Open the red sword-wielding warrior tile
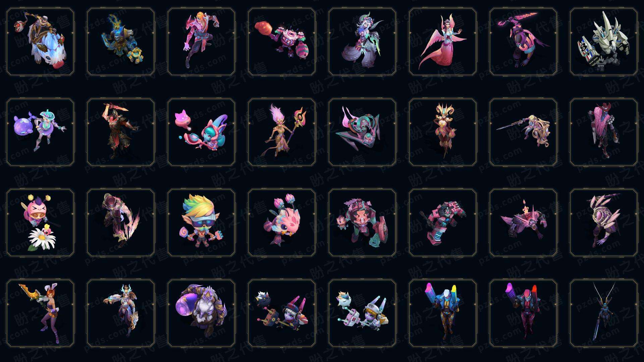This screenshot has height=362, width=644. click(121, 132)
